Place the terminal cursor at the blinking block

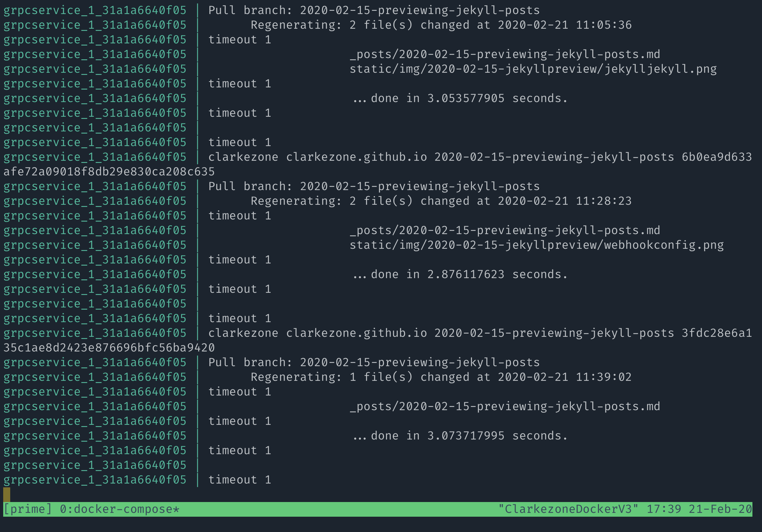pos(7,493)
